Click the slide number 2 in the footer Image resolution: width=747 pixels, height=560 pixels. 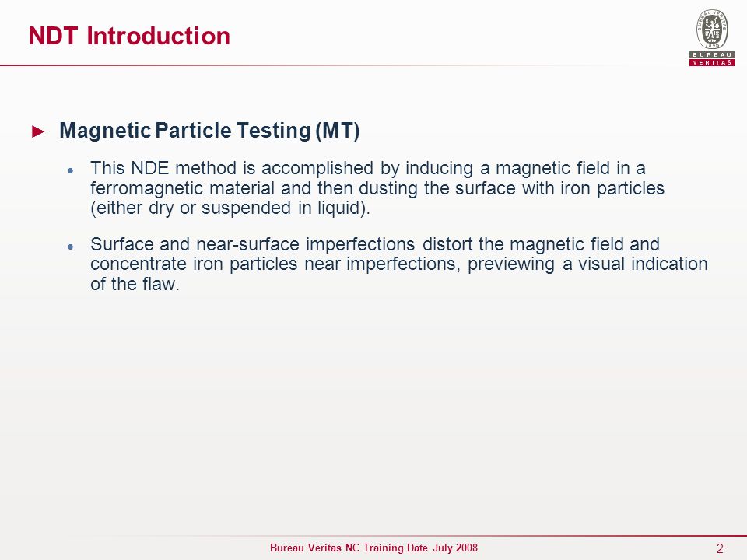pos(719,548)
